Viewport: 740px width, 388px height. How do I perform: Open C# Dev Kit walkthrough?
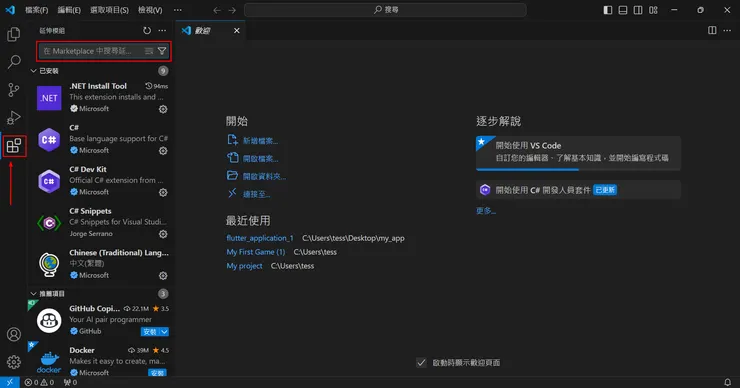pos(578,190)
